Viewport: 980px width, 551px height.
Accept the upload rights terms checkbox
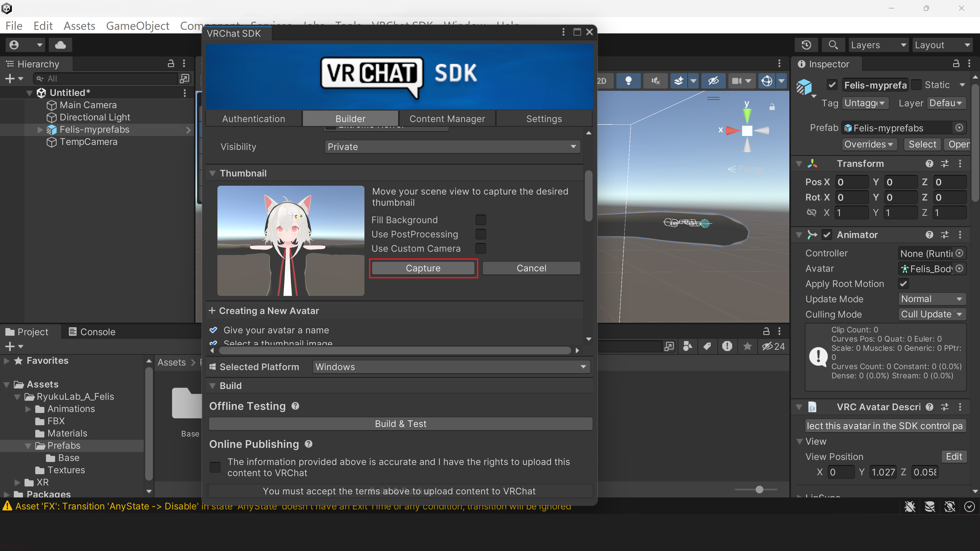click(x=215, y=467)
